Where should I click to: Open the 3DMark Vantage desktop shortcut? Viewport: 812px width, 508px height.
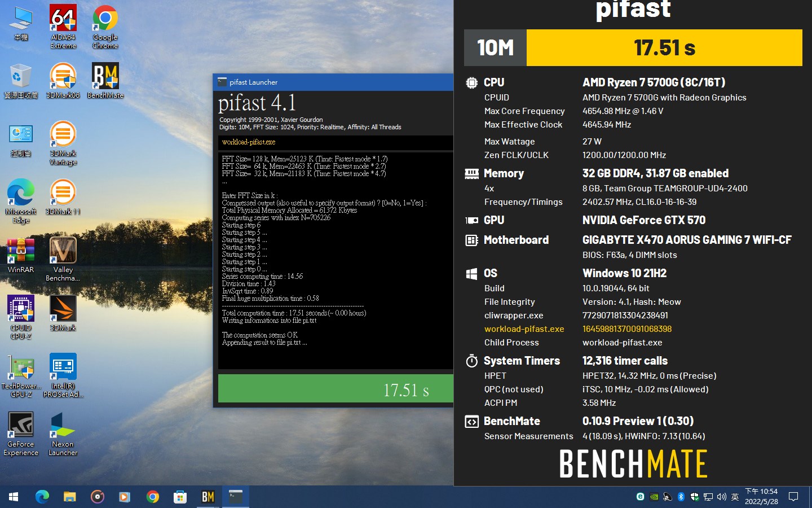(x=63, y=143)
